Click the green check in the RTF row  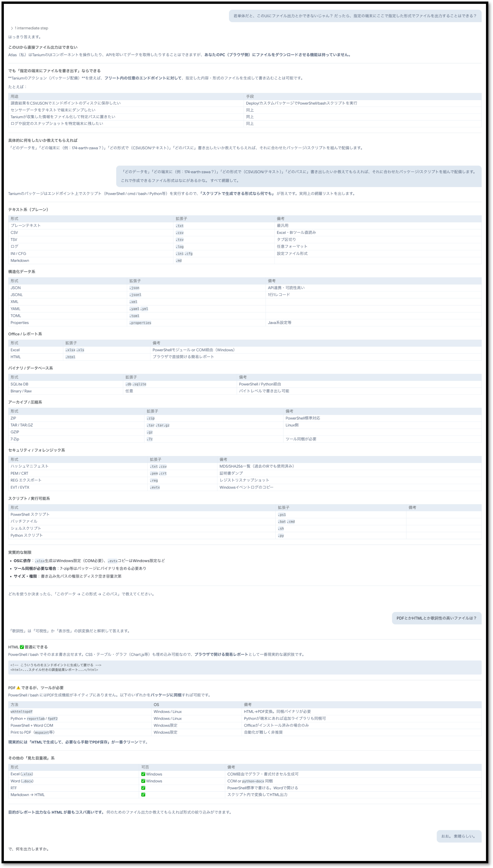point(143,788)
